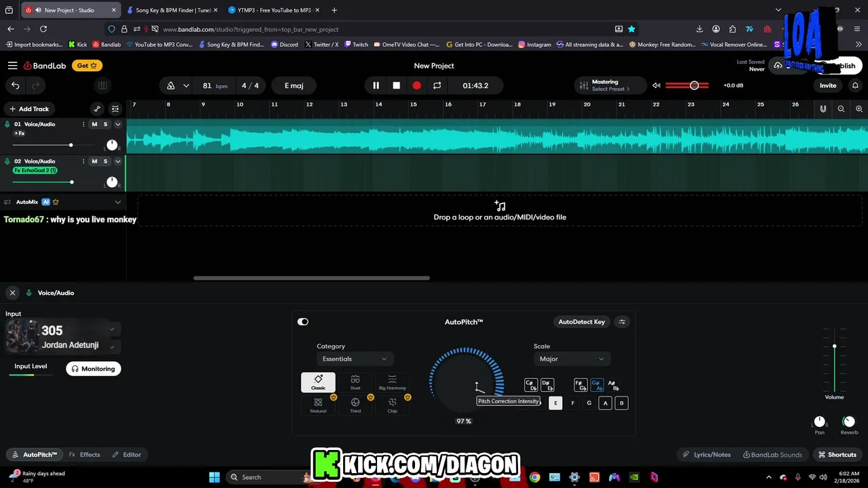Select the Third AutoPitch preset

click(x=355, y=405)
